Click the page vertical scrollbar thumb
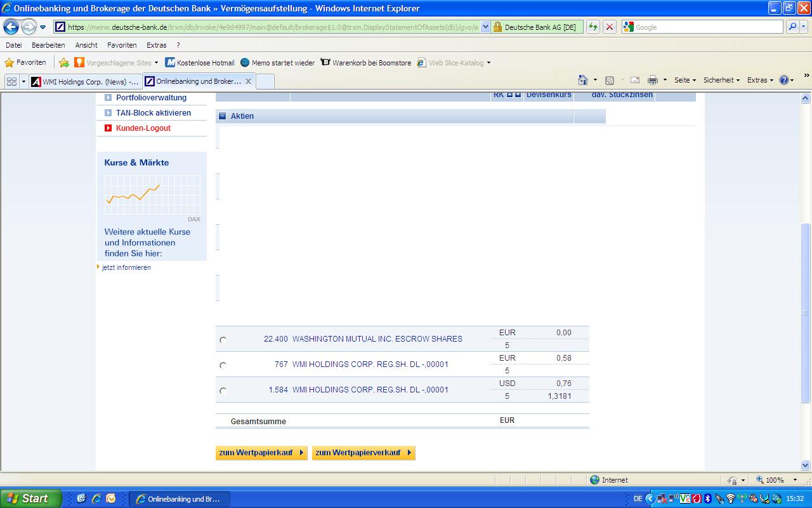 [x=806, y=312]
